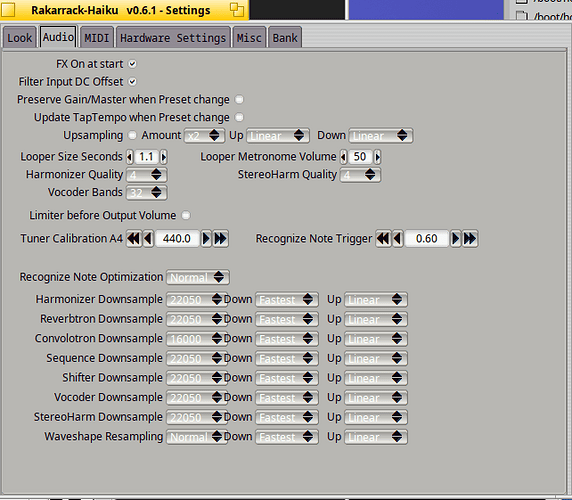
Task: Click the Recognize Note Trigger 0.60 field
Action: click(427, 239)
